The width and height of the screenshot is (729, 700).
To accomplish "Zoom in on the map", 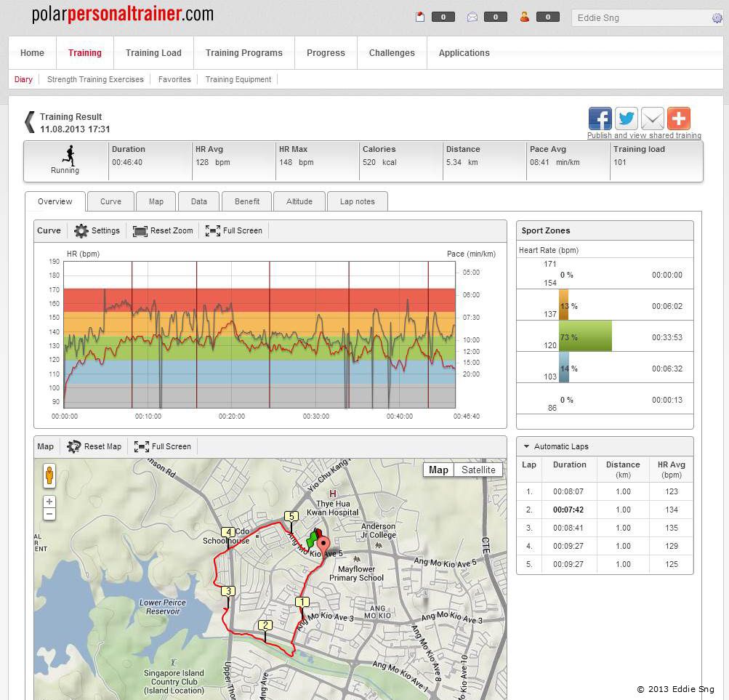I will coord(49,502).
